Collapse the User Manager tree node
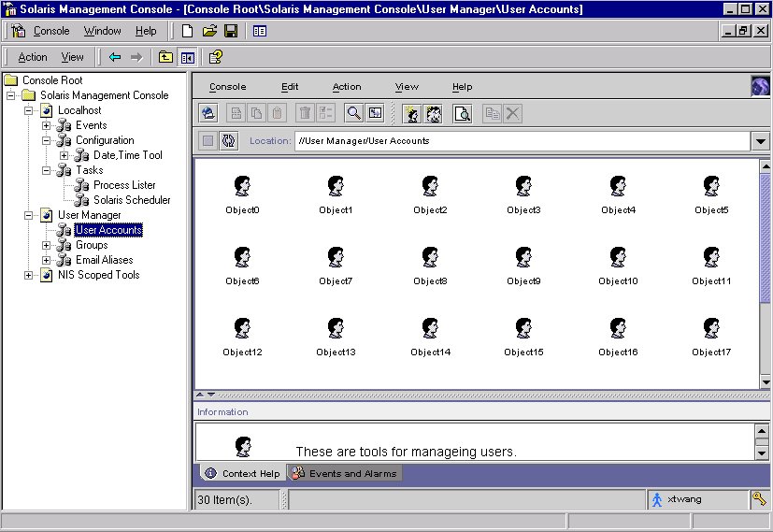 point(29,215)
